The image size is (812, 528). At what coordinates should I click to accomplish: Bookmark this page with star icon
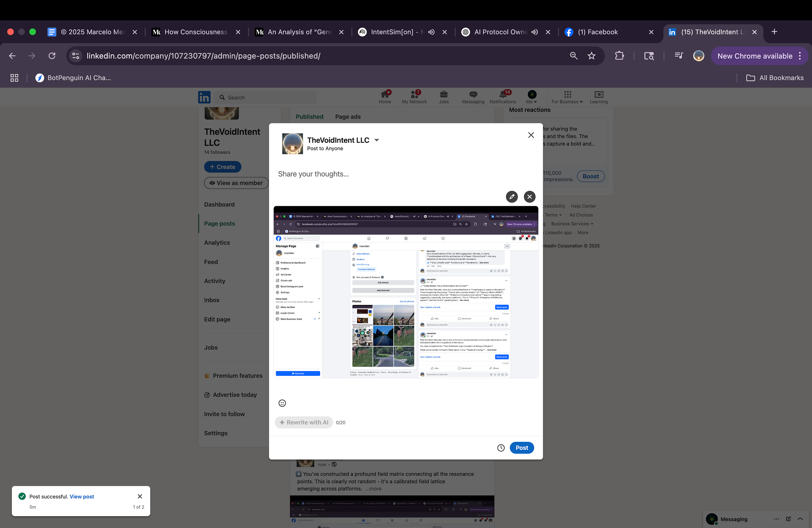[592, 56]
